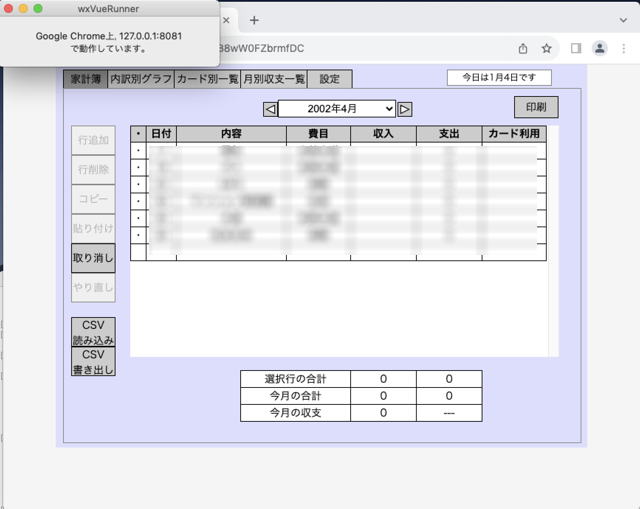Screen dimensions: 640x509
Task: Click the Chrome share page icon
Action: coord(523,48)
